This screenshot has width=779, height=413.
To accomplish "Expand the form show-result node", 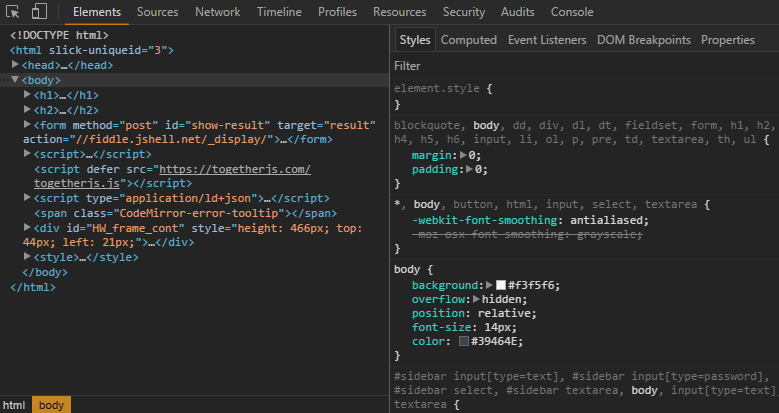I will [x=27, y=125].
